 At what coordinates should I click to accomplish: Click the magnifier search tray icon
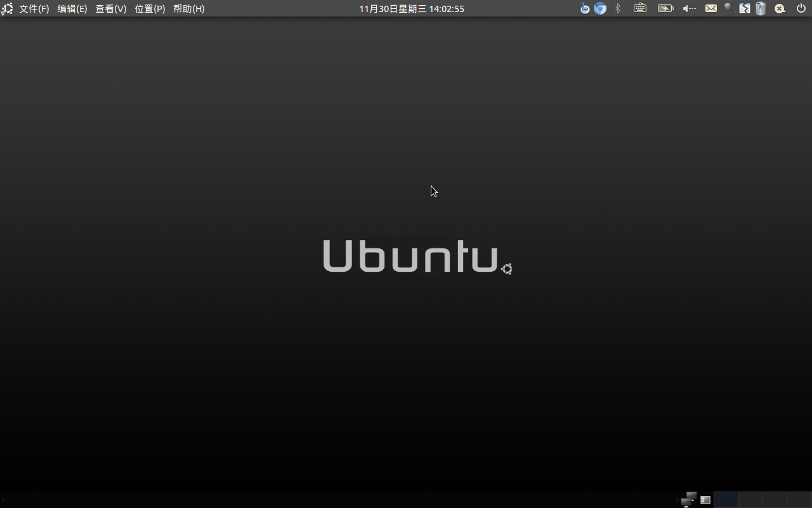pos(730,8)
